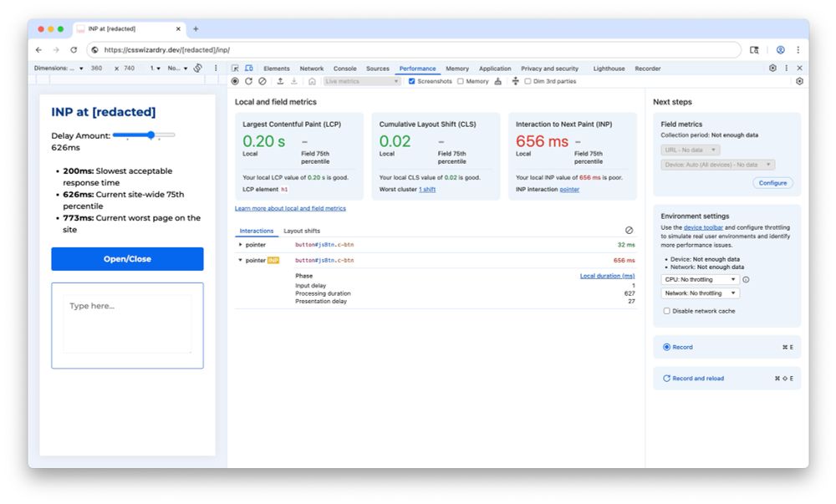Image resolution: width=836 pixels, height=504 pixels.
Task: Check Disable network cache
Action: click(x=666, y=311)
